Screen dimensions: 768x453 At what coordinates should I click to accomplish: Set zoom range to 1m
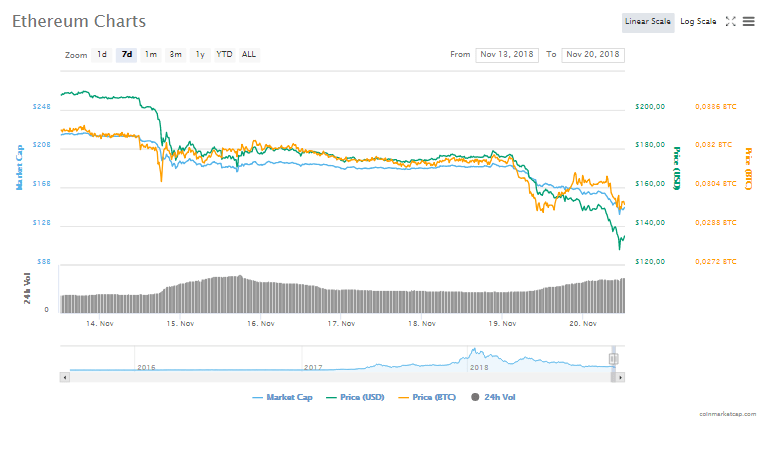[151, 54]
